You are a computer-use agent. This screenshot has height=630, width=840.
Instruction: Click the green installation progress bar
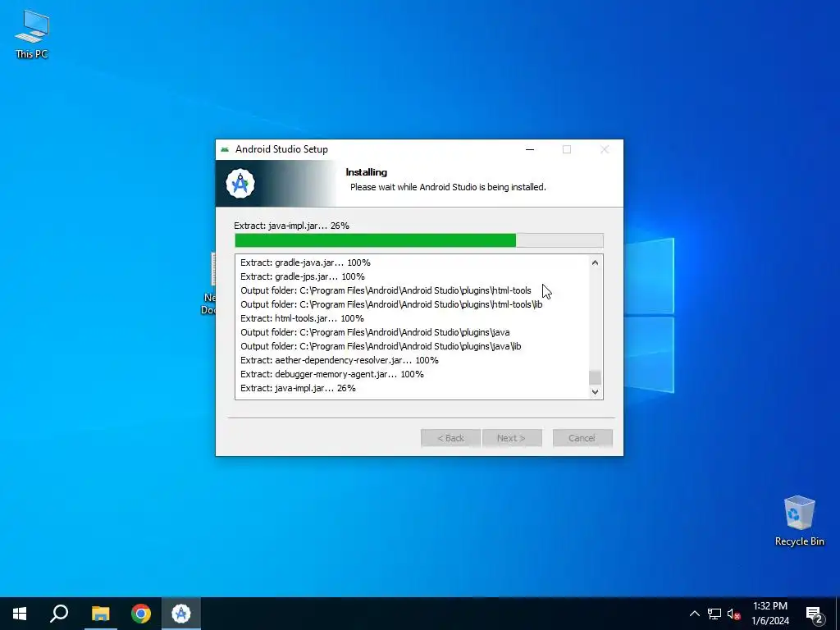(419, 240)
